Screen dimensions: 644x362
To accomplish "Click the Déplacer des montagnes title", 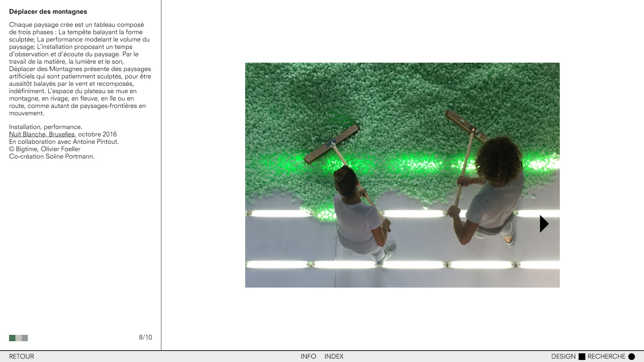I will 48,12.
